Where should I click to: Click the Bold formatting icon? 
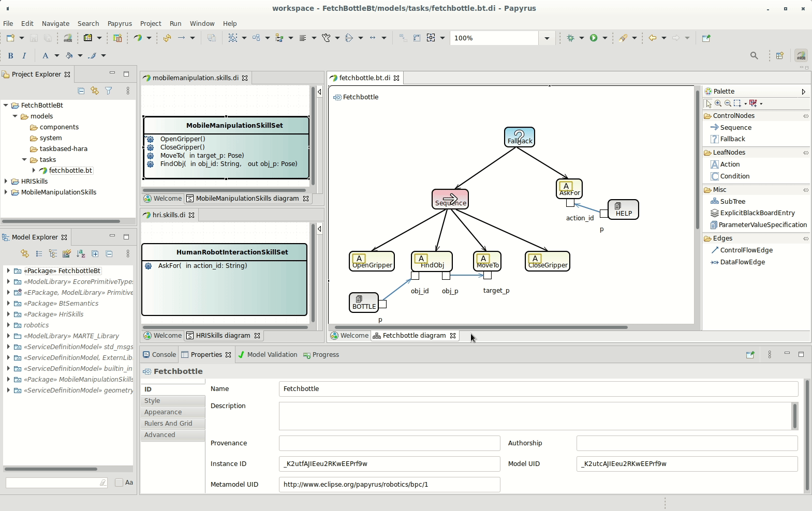click(x=10, y=56)
